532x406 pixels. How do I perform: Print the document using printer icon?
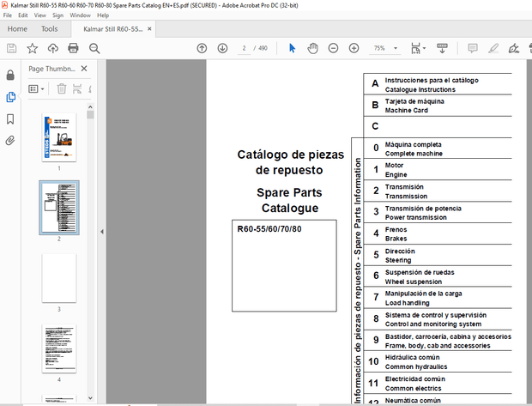pos(73,48)
